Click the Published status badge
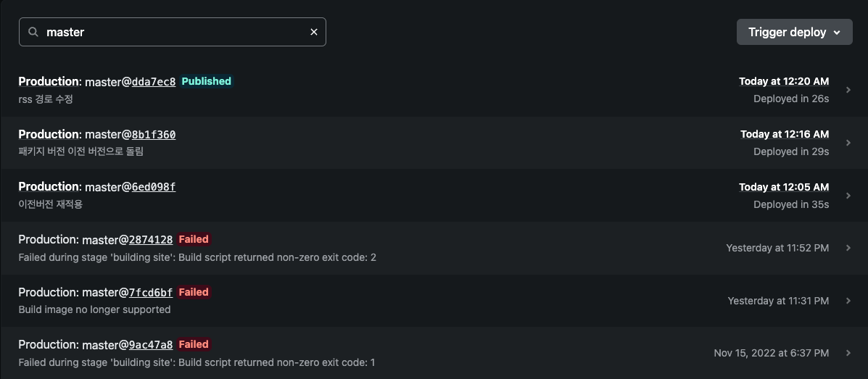Screen dimensions: 868x379 (x=207, y=81)
